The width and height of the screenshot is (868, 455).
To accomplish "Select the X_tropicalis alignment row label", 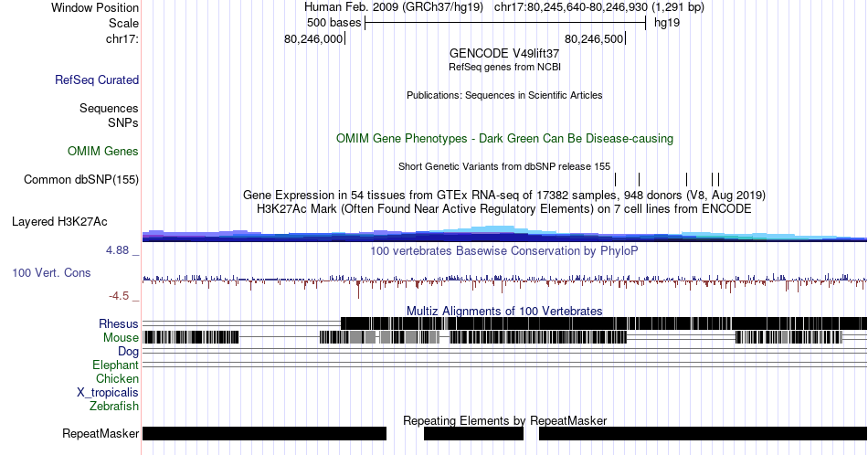I will point(108,393).
